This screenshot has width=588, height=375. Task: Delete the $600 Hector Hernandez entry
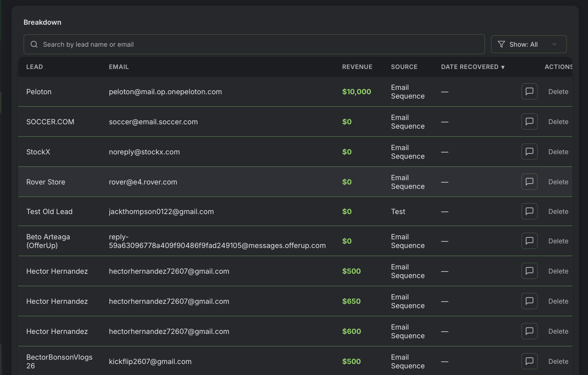558,331
